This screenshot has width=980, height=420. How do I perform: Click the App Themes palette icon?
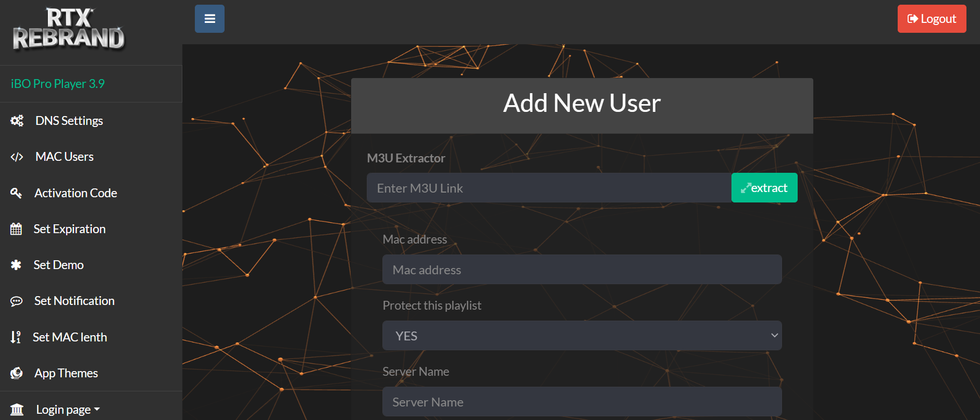pos(17,373)
